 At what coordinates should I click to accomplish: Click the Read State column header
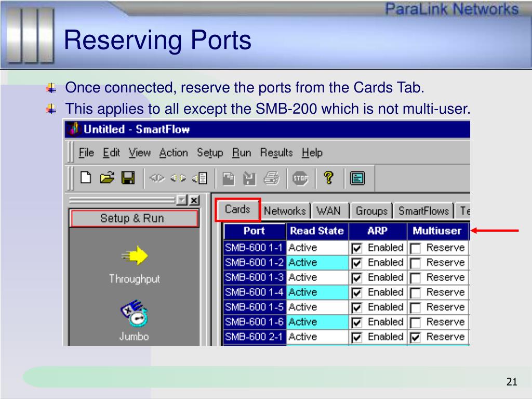coord(317,231)
